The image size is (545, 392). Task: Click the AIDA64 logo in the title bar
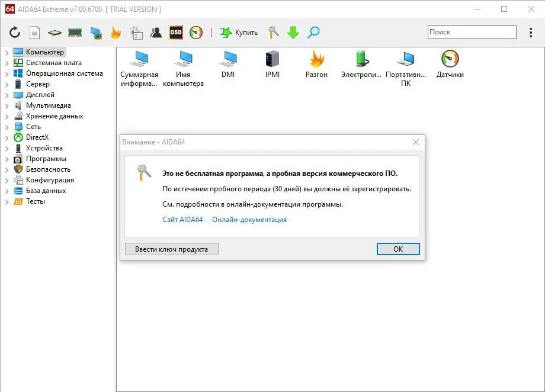(x=9, y=9)
